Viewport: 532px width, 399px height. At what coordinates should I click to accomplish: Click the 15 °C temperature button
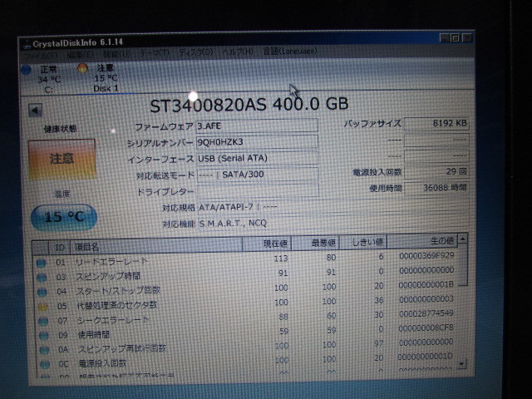[x=64, y=217]
